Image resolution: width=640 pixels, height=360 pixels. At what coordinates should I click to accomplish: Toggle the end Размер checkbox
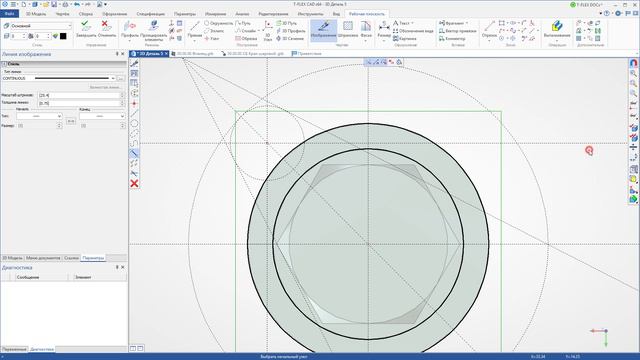pos(83,126)
